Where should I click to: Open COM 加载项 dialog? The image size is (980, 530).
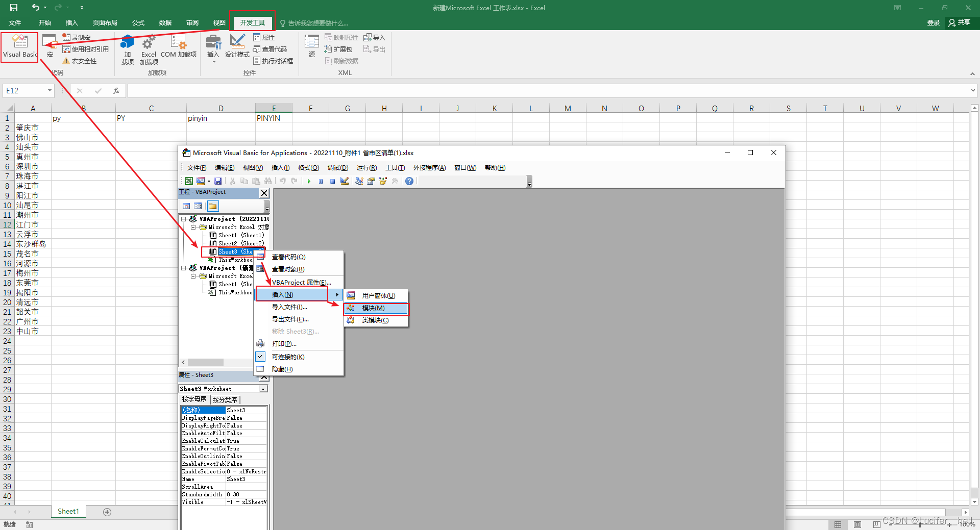pos(178,47)
